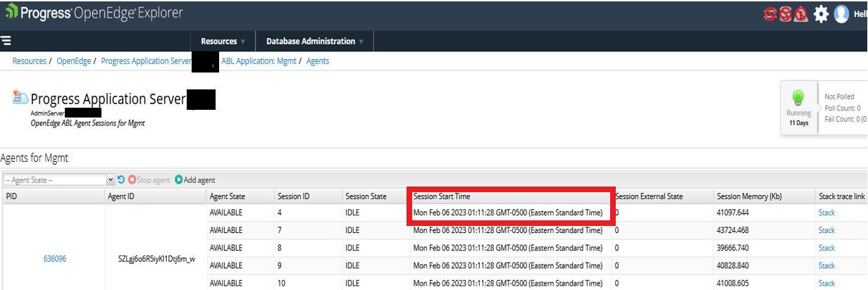Image resolution: width=868 pixels, height=290 pixels.
Task: Click the Progress OpenEdge Explorer logo
Action: (x=93, y=13)
